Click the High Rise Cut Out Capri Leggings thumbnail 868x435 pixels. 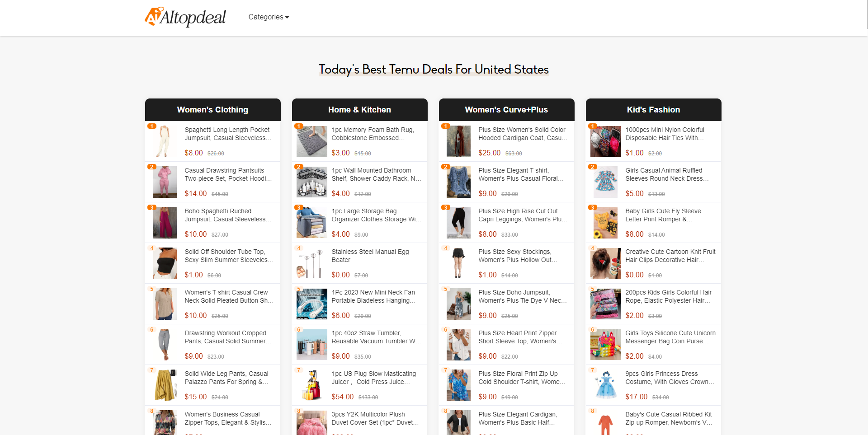click(458, 223)
